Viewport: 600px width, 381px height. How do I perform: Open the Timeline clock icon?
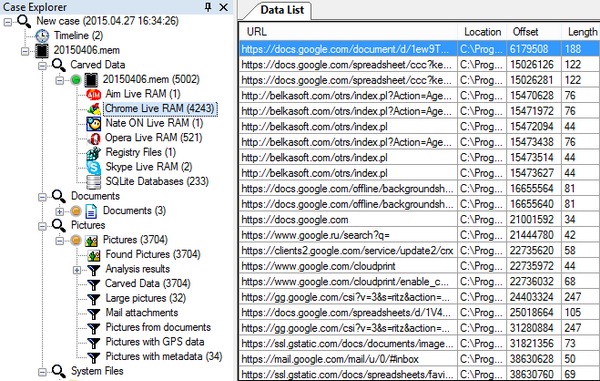pyautogui.click(x=42, y=36)
